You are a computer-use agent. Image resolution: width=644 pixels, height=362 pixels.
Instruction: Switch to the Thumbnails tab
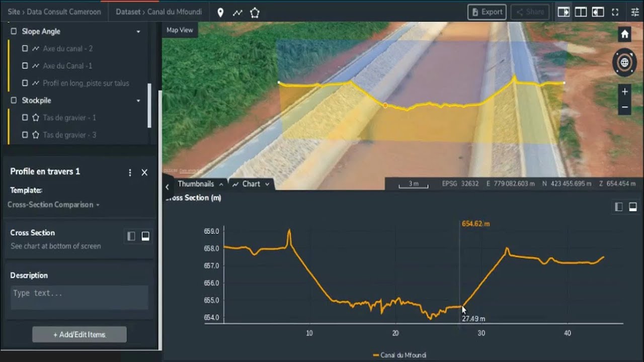point(196,184)
